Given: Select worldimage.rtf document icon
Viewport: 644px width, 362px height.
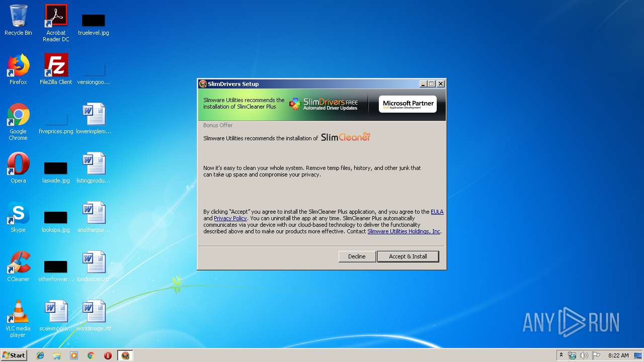Looking at the screenshot, I should [x=94, y=316].
